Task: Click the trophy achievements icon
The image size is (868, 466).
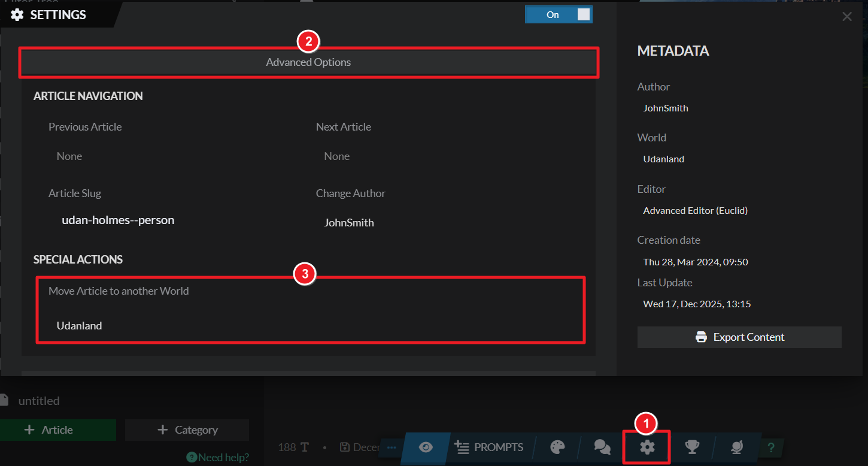Action: [x=692, y=447]
